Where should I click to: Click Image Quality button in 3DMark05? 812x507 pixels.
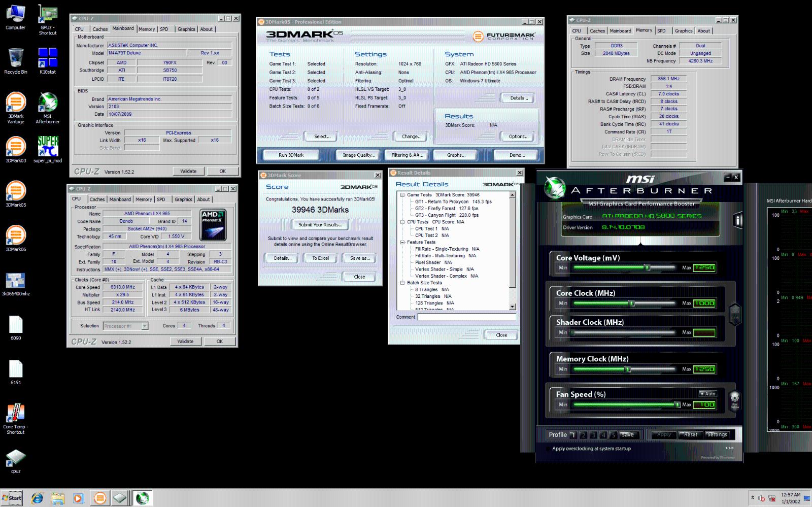tap(359, 155)
